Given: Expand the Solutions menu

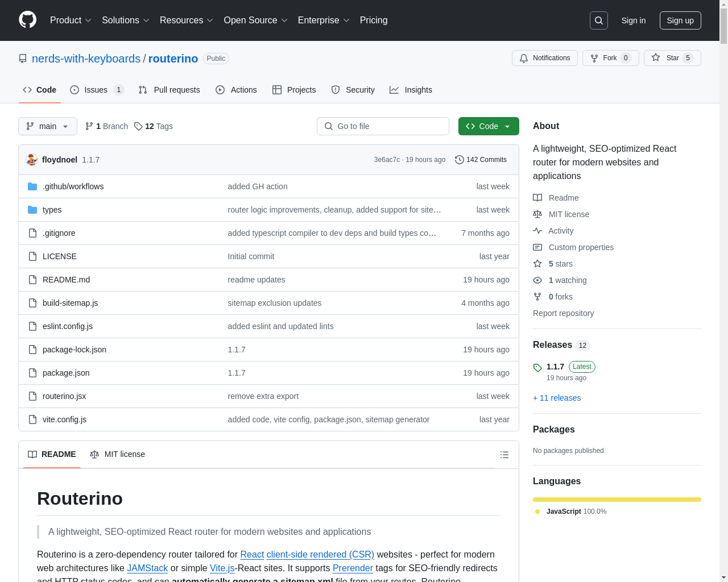Looking at the screenshot, I should point(125,20).
